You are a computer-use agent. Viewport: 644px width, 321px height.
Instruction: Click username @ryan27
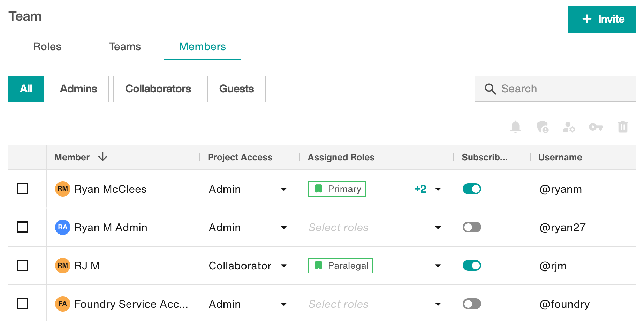[x=562, y=228]
